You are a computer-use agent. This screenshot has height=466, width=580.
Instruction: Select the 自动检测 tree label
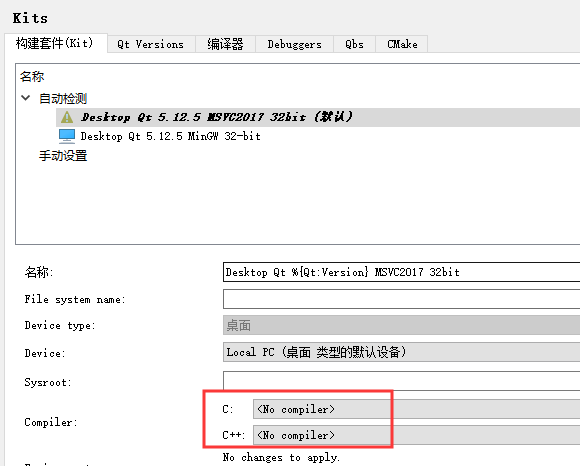[x=63, y=99]
